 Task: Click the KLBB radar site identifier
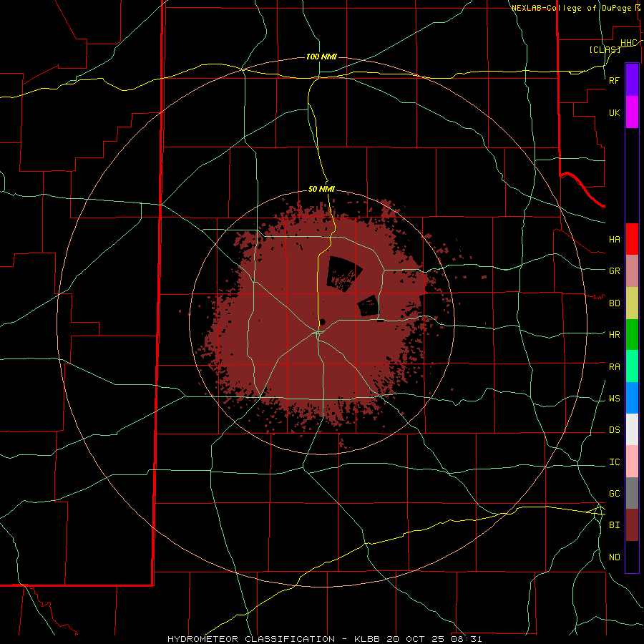368,639
